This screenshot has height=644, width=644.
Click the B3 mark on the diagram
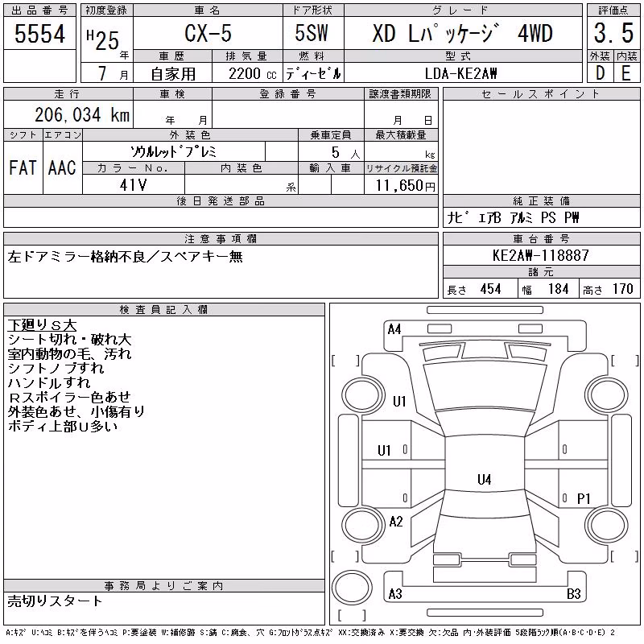click(x=574, y=593)
